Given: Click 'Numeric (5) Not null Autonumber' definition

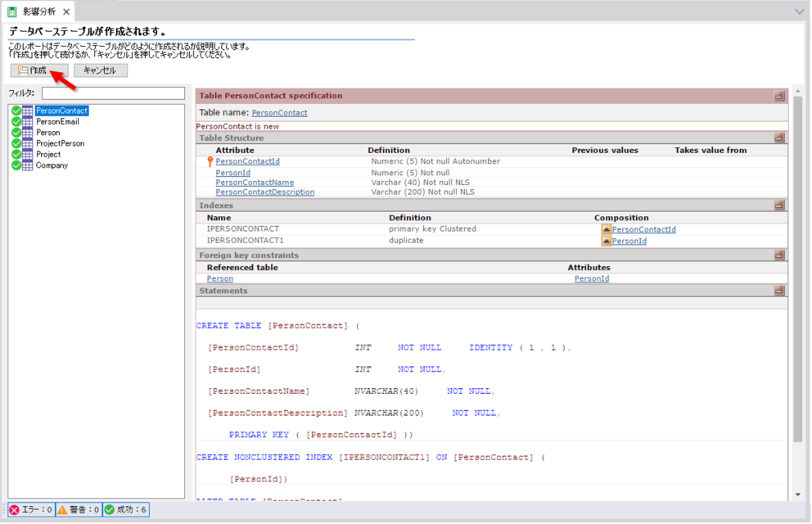Looking at the screenshot, I should tap(435, 161).
